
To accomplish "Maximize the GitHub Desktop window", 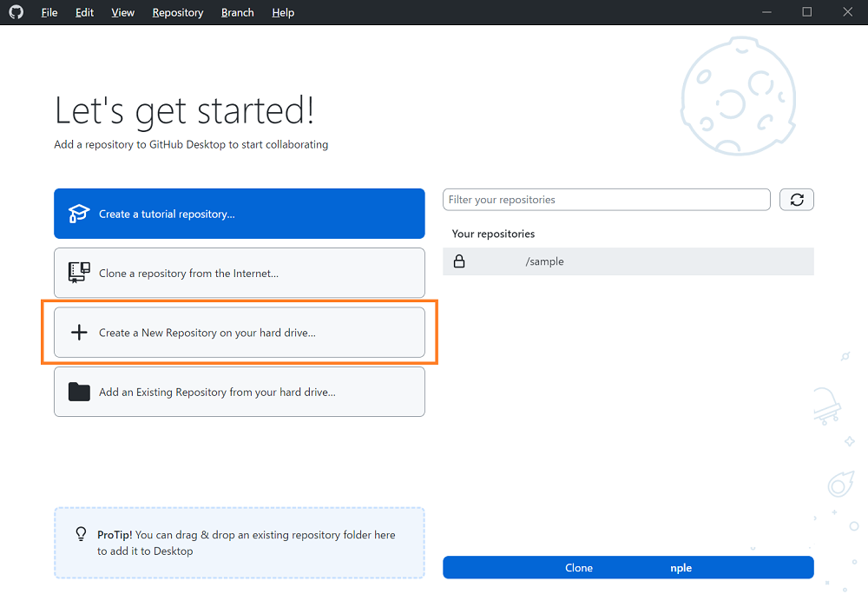I will click(x=807, y=12).
